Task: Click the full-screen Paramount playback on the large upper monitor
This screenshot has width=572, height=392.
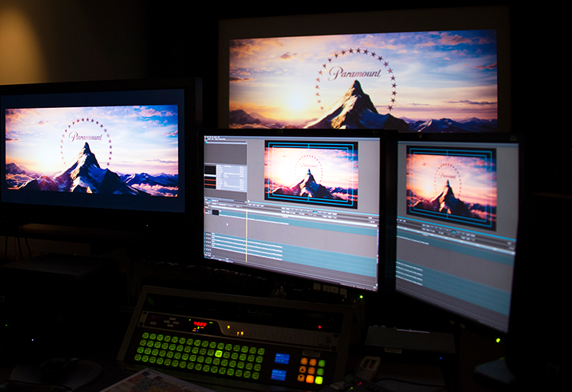Action: pyautogui.click(x=363, y=80)
